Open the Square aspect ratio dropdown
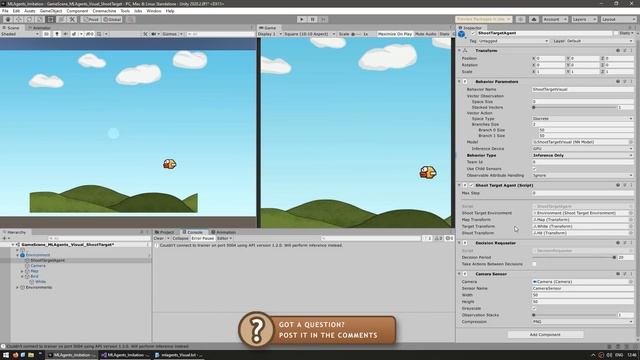 coord(309,34)
